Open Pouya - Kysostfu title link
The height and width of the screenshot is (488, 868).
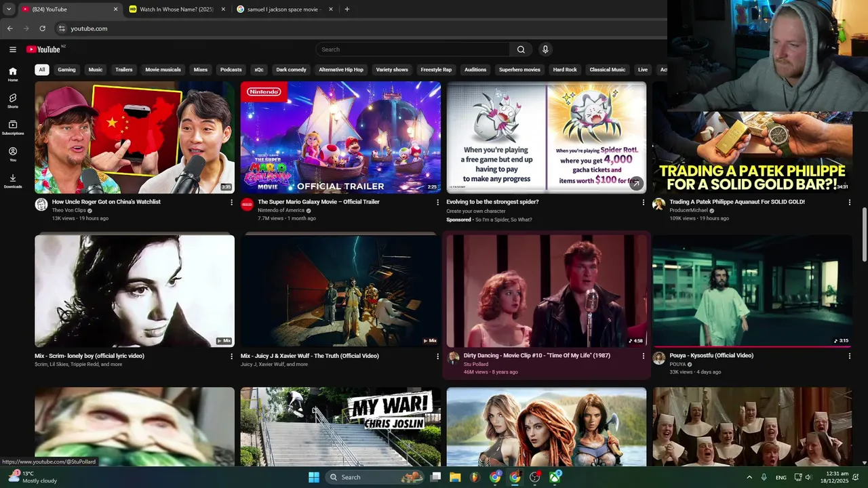(x=711, y=355)
